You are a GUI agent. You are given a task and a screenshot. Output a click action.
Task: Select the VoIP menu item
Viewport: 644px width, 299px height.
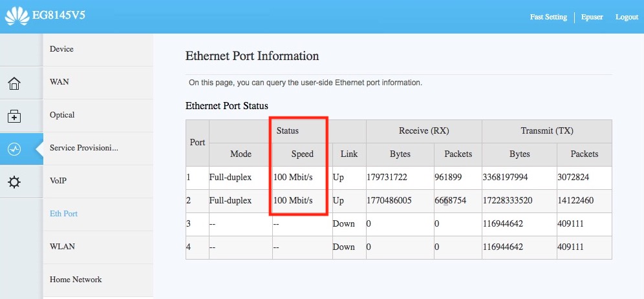point(58,181)
